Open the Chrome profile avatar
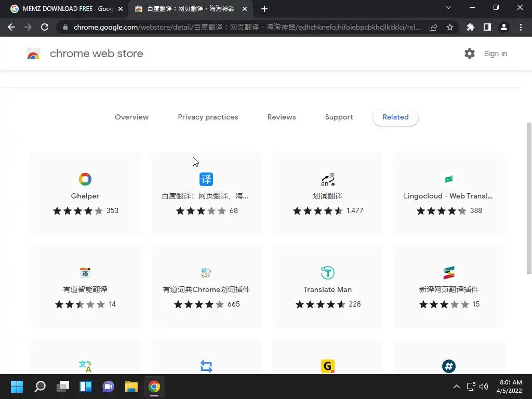Screen dimensions: 532x399 (x=504, y=27)
